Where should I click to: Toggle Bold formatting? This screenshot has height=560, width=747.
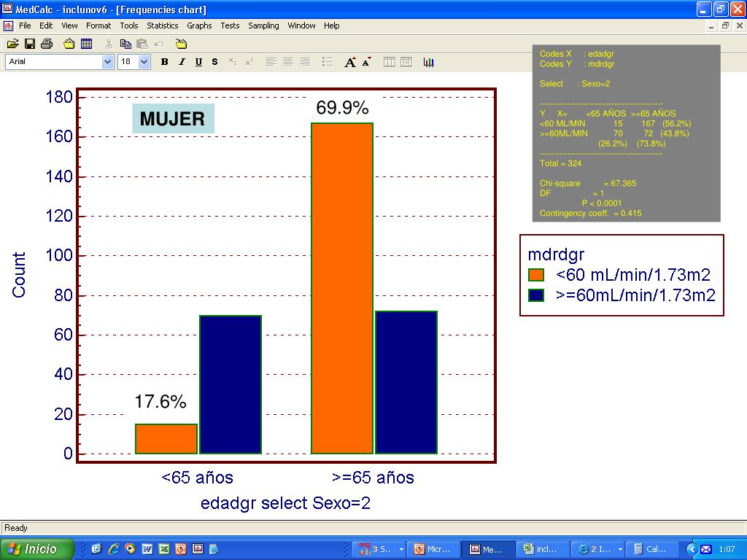point(164,62)
